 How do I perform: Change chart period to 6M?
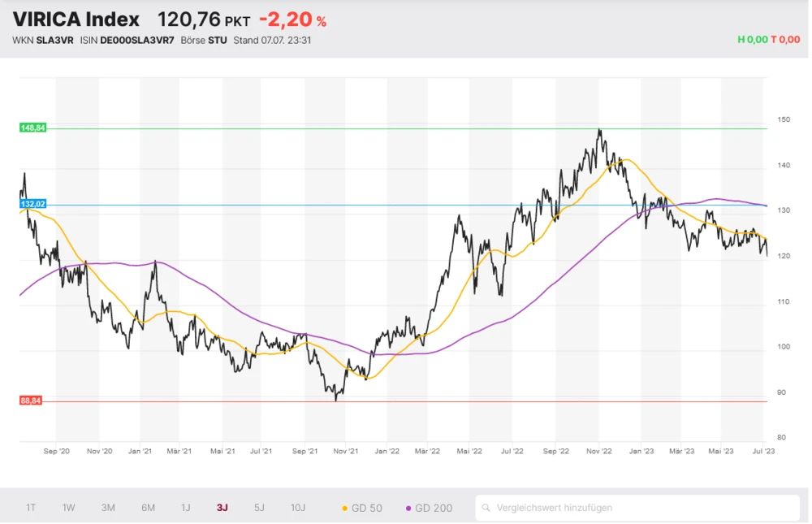point(148,508)
